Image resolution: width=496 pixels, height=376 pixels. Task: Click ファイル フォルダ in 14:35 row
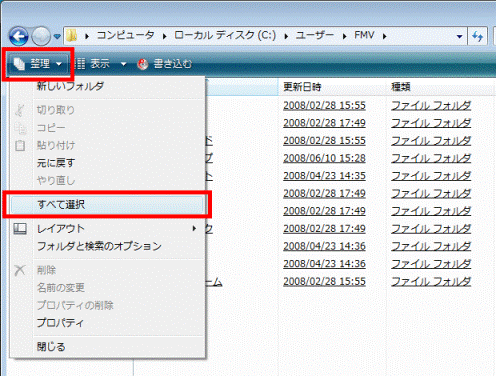(431, 176)
